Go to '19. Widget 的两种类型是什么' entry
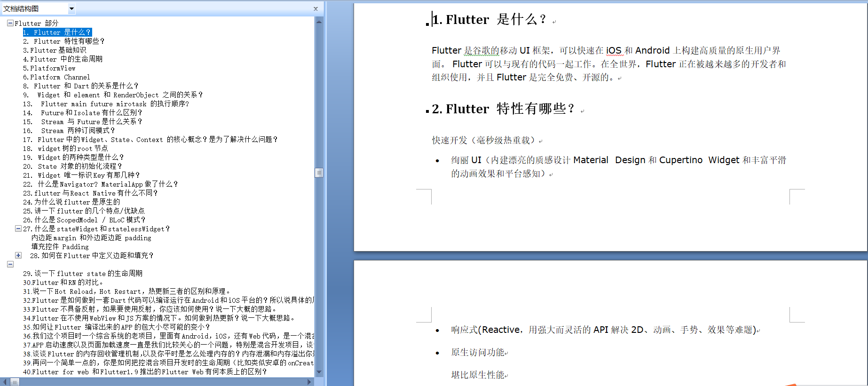 click(73, 157)
